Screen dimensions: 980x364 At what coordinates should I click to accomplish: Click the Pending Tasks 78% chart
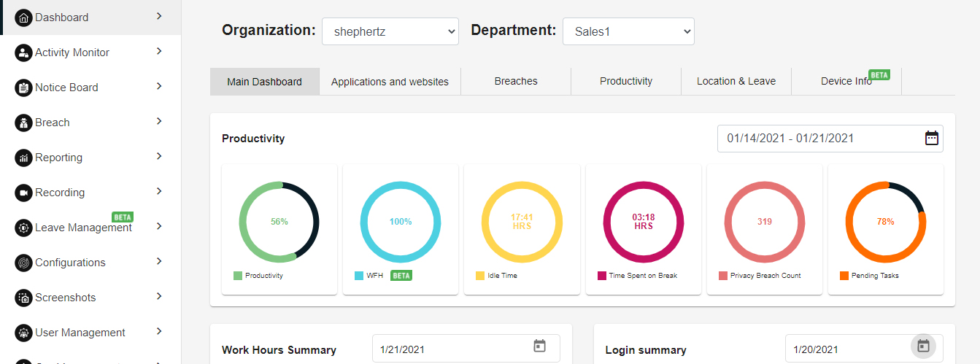point(886,222)
